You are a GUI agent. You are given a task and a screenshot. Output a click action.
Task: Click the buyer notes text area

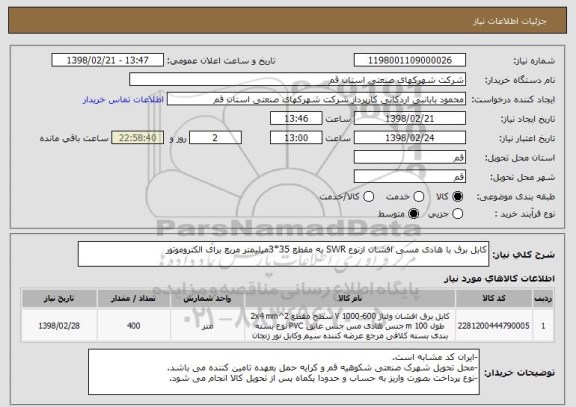tap(284, 372)
